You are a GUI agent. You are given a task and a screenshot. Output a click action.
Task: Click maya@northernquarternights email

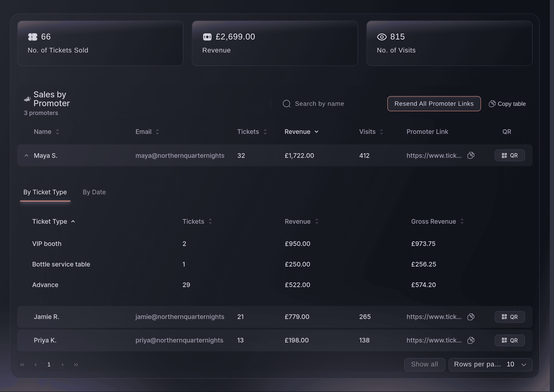(180, 155)
